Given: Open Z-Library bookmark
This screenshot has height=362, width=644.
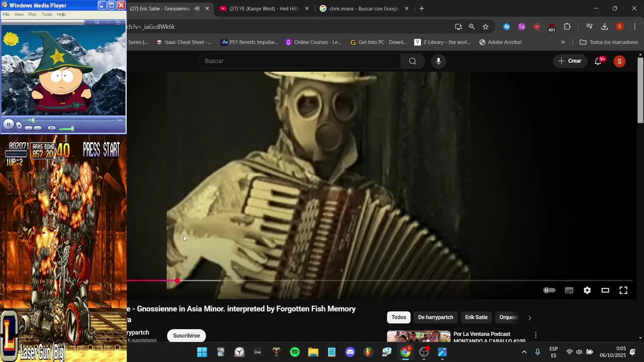Looking at the screenshot, I should [x=442, y=42].
